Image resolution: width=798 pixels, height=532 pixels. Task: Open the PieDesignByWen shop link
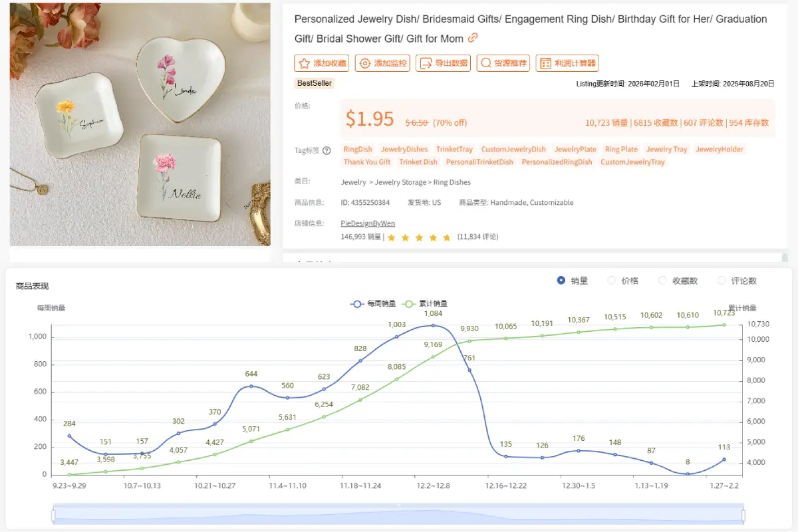point(368,223)
